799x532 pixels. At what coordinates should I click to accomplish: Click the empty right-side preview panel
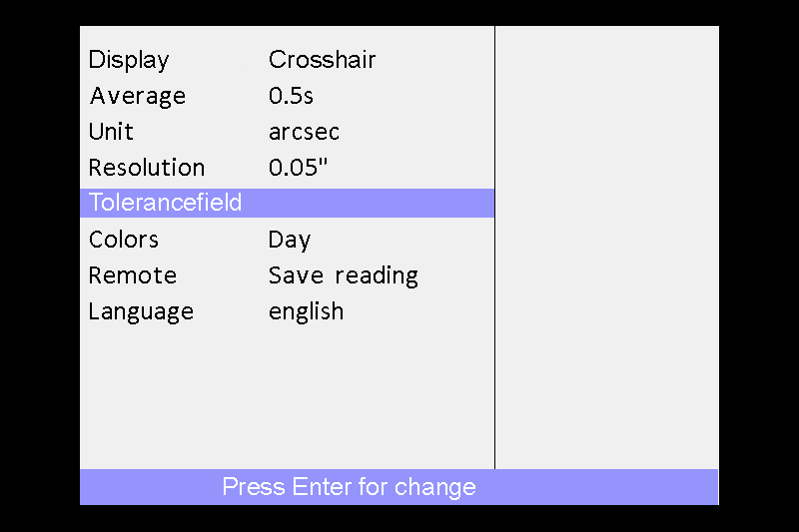coord(607,248)
